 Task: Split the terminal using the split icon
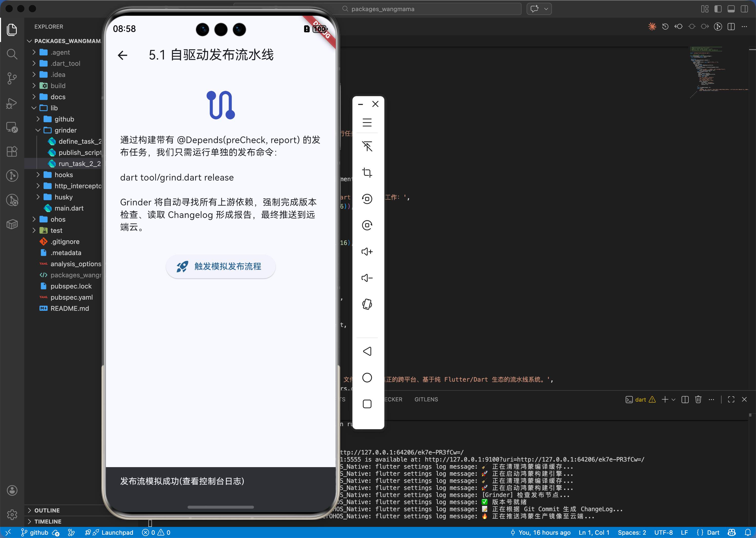(x=685, y=400)
